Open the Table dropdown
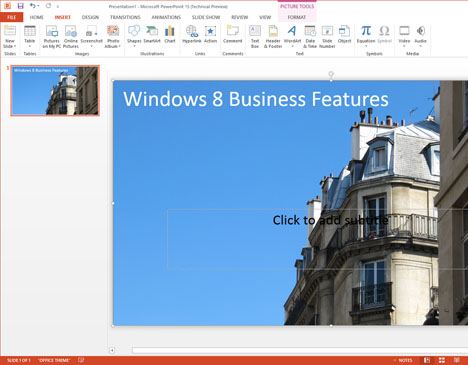The width and height of the screenshot is (468, 365). [x=30, y=47]
